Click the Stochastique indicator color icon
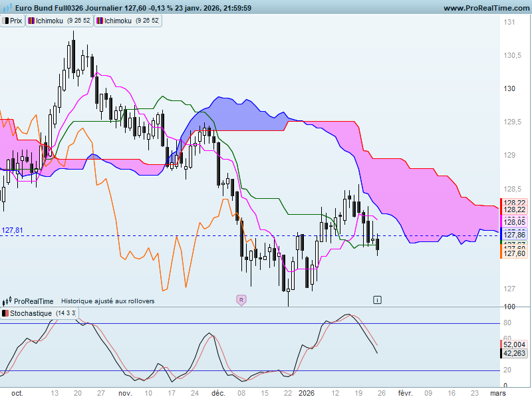The image size is (532, 399). click(x=5, y=313)
